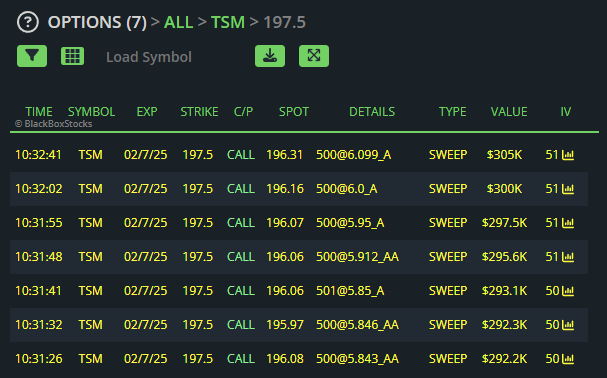Download options data with the download icon
The image size is (607, 378).
click(270, 56)
